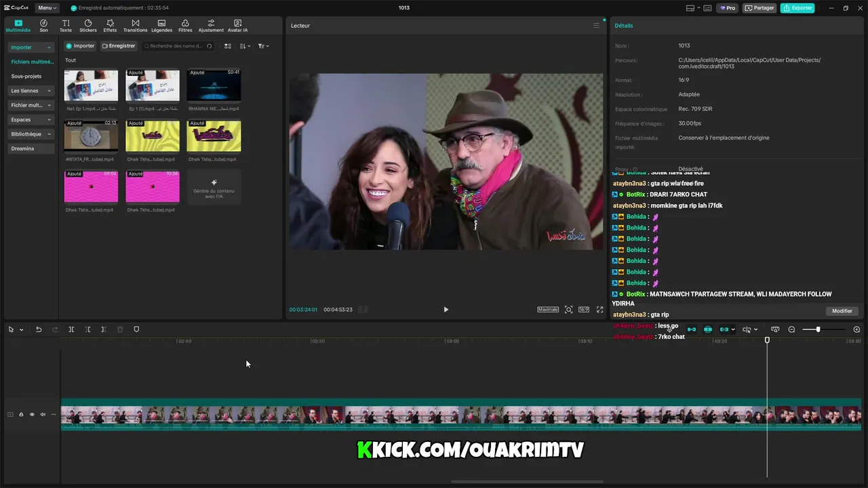Screen dimensions: 868x488
Task: Open the Menu dropdown
Action: point(47,8)
